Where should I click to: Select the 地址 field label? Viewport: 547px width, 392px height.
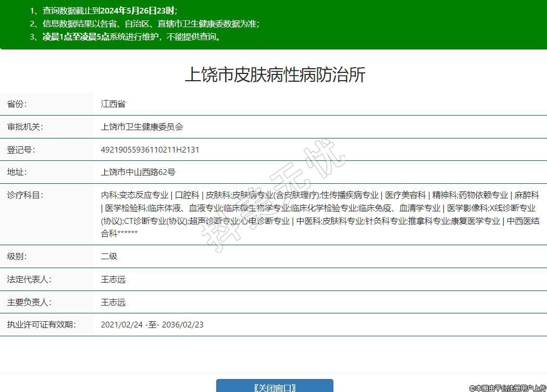point(17,172)
